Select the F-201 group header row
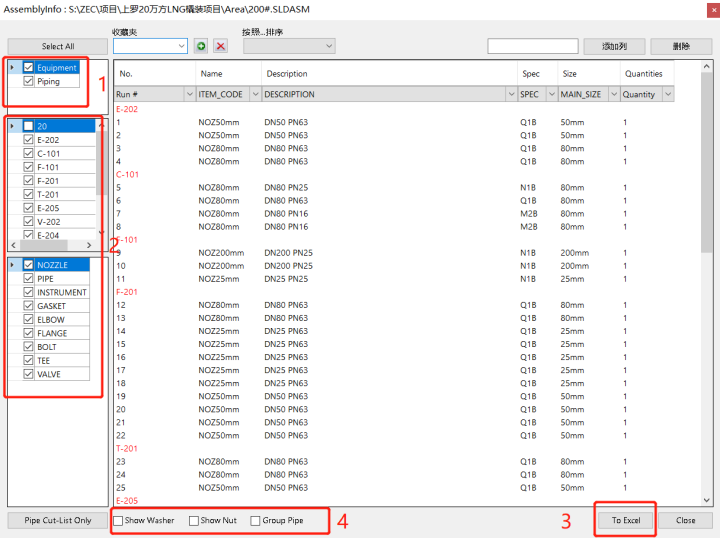Viewport: 720px width, 538px height. pos(127,292)
